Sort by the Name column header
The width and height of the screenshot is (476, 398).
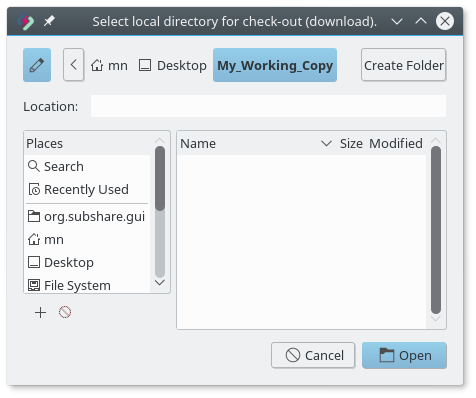point(256,143)
